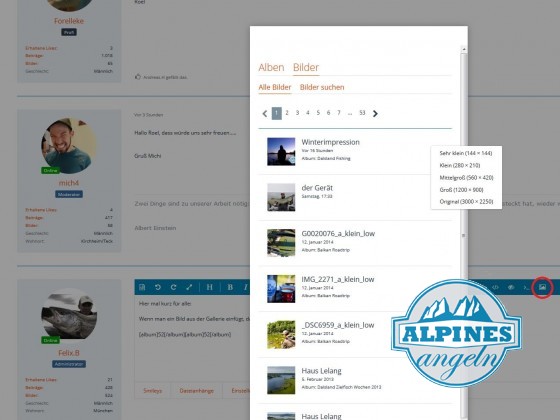Viewport: 560px width, 420px height.
Task: Open the Dateianhänge tab below the editor
Action: (x=196, y=391)
